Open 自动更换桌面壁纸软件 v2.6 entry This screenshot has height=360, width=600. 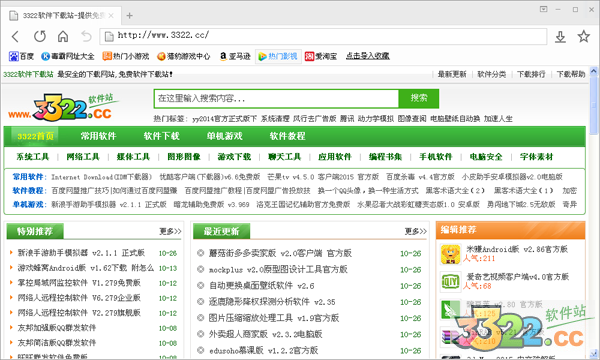pos(261,286)
